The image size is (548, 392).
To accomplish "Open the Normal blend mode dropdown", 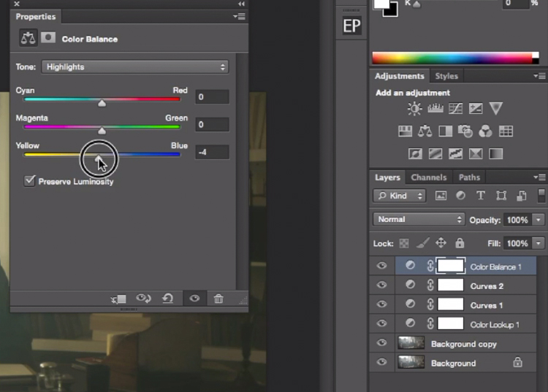I will [419, 220].
